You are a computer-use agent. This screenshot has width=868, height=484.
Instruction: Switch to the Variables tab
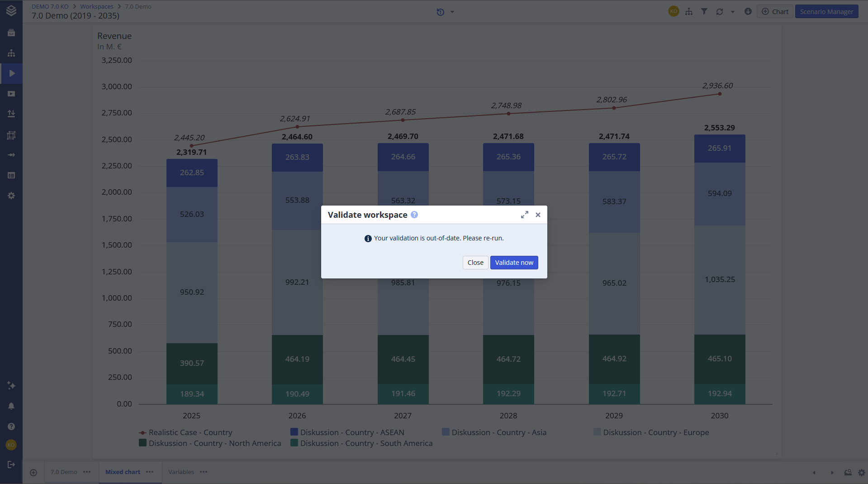pos(181,472)
